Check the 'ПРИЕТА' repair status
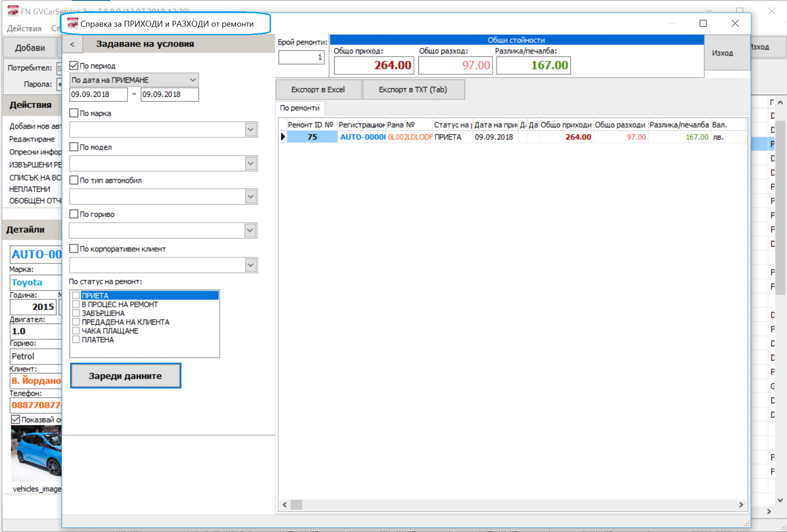The height and width of the screenshot is (532, 787). click(x=76, y=295)
